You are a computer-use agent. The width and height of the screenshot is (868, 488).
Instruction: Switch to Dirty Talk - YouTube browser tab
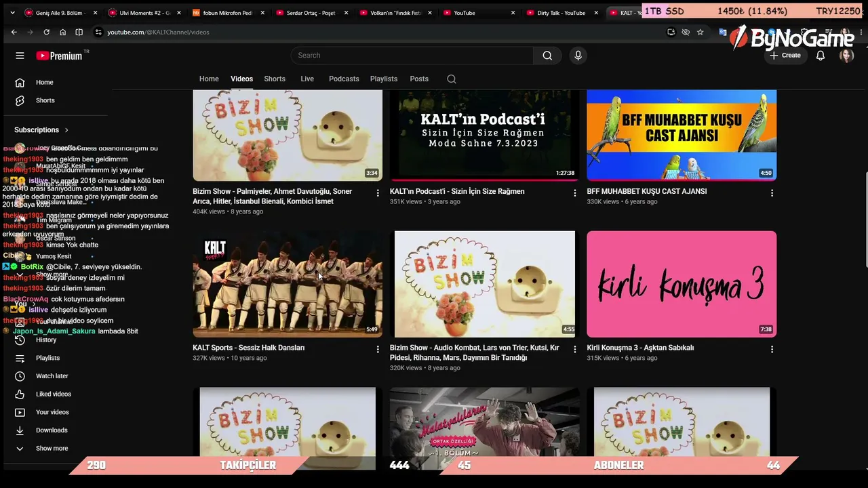coord(563,13)
